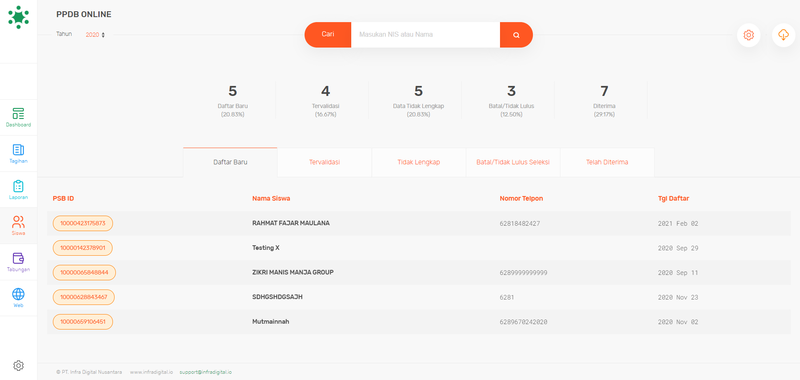Switch to Batal/Tidak Lulus Seleksi tab

coord(513,162)
